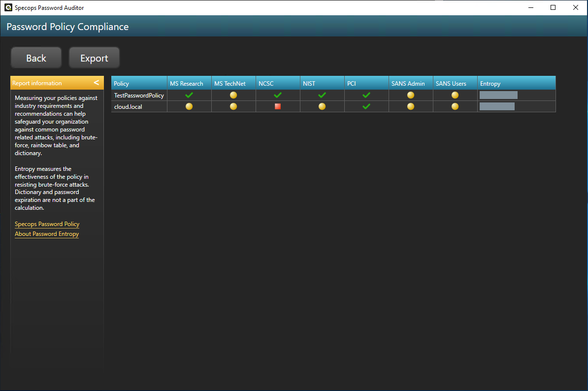
Task: Sort by the Entropy column header
Action: (x=517, y=83)
